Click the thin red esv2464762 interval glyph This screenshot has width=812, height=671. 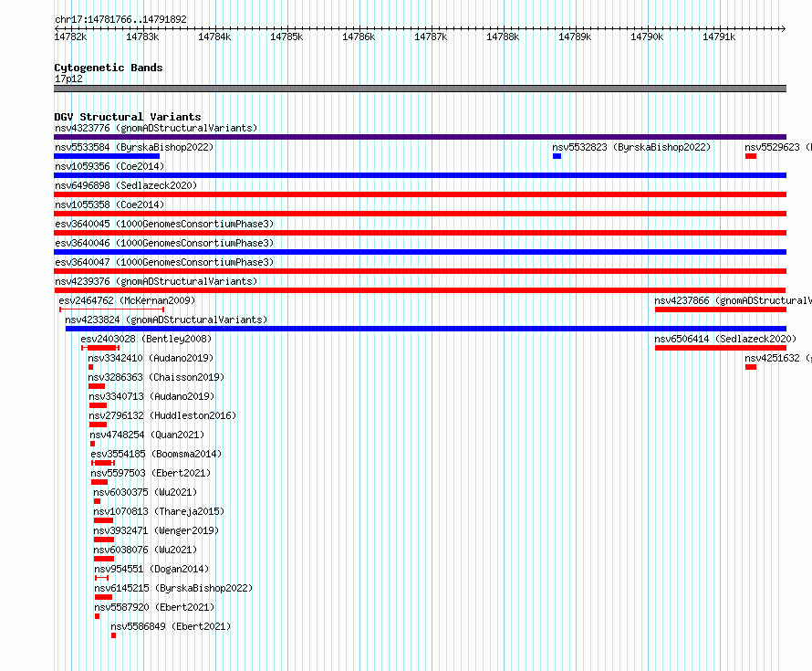click(112, 309)
